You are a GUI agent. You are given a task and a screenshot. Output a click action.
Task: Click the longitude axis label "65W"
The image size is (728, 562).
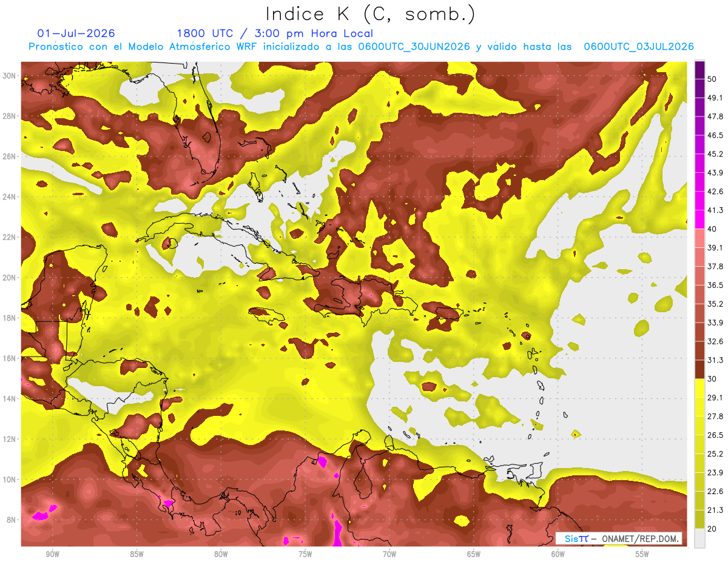pos(474,554)
